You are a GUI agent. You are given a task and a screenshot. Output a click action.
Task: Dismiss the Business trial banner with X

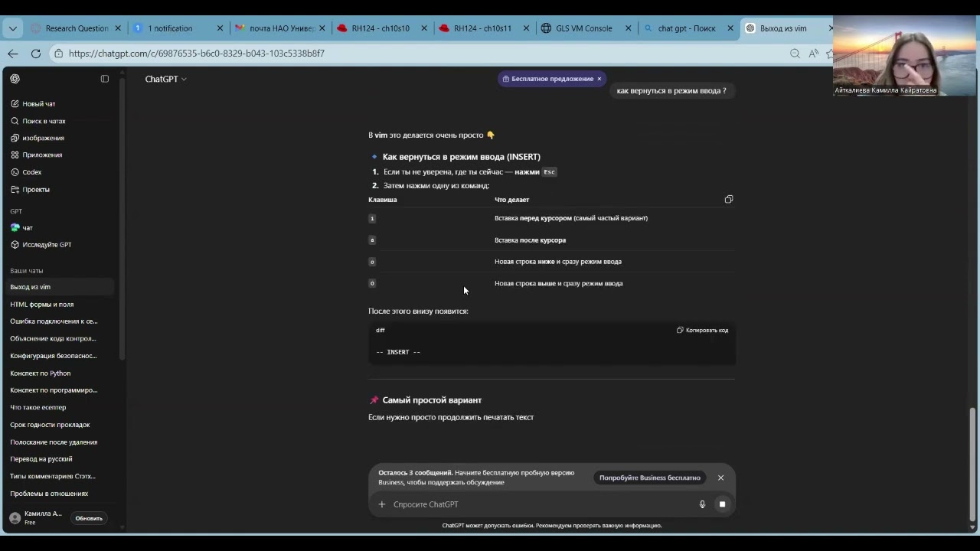[x=720, y=478]
